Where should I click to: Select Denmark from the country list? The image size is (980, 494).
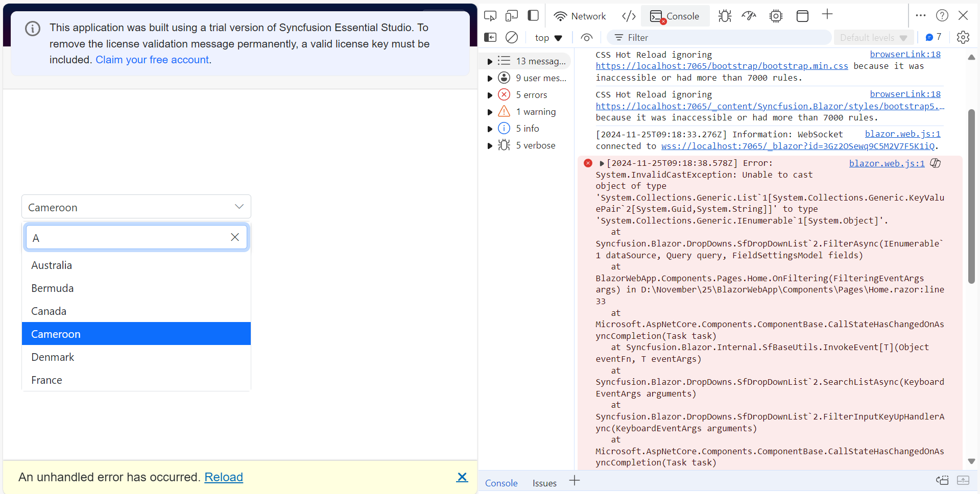coord(53,357)
